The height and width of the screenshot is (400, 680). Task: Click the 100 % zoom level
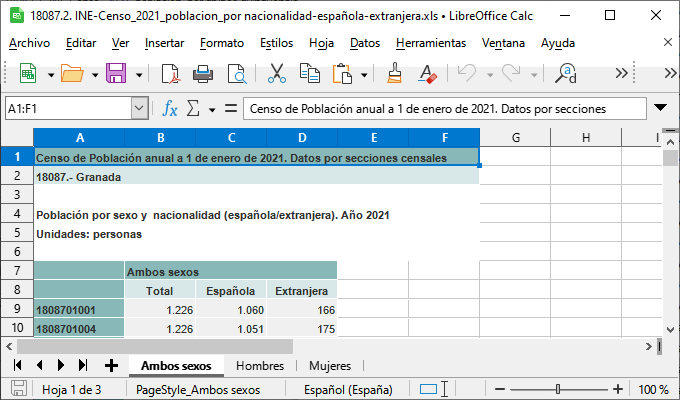653,389
